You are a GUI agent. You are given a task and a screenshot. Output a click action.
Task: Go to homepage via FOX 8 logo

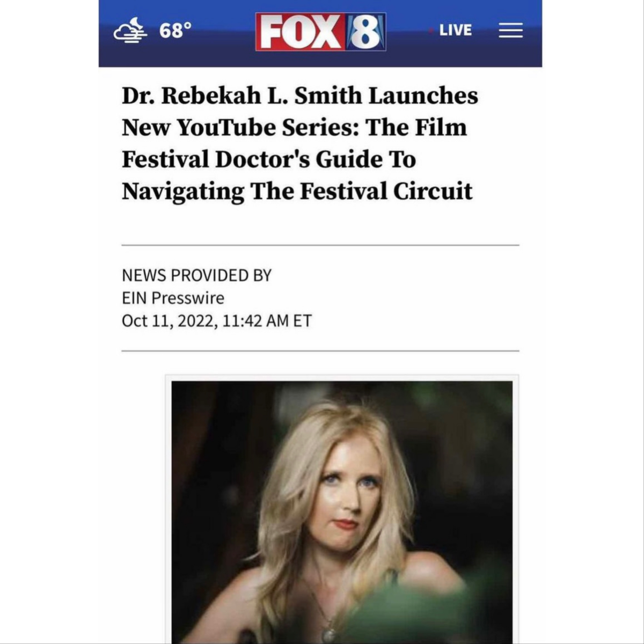tap(320, 32)
